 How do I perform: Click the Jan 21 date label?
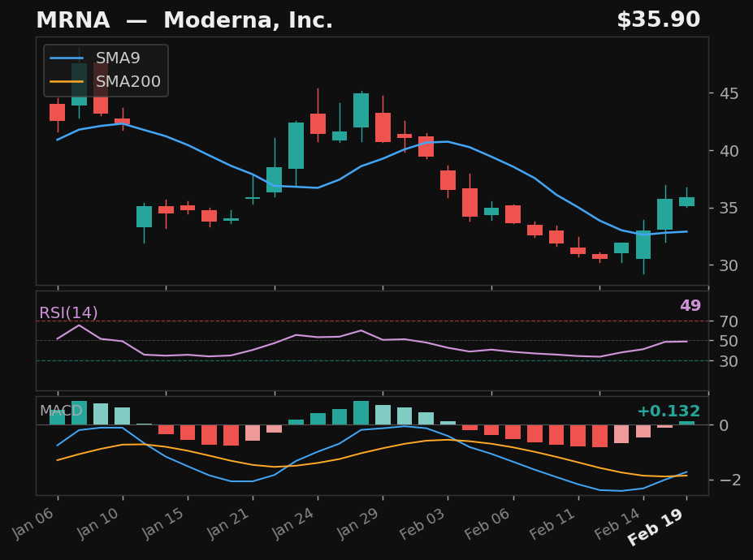[227, 523]
